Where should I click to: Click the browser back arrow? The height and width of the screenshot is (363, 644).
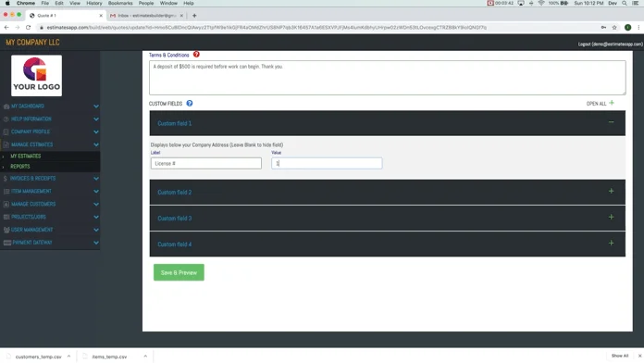6,27
